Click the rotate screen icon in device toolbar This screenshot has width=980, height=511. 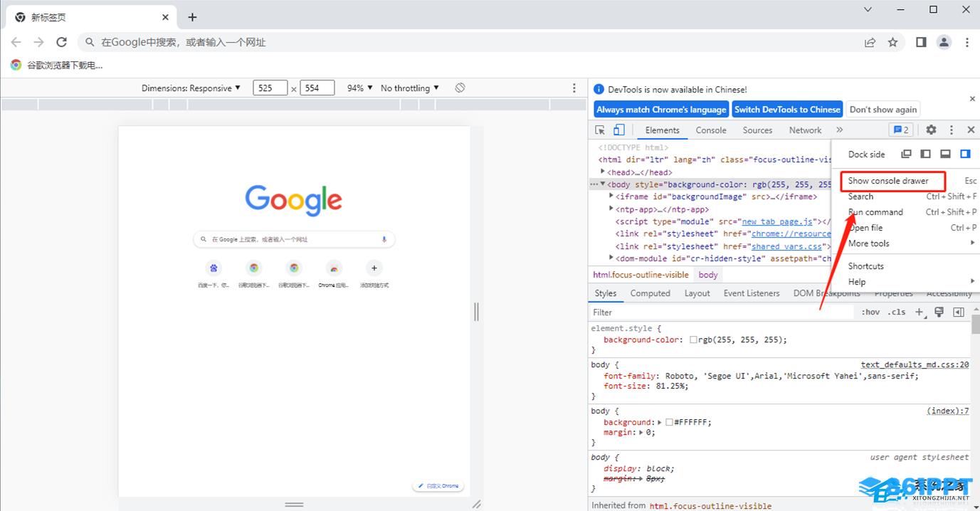(x=460, y=88)
